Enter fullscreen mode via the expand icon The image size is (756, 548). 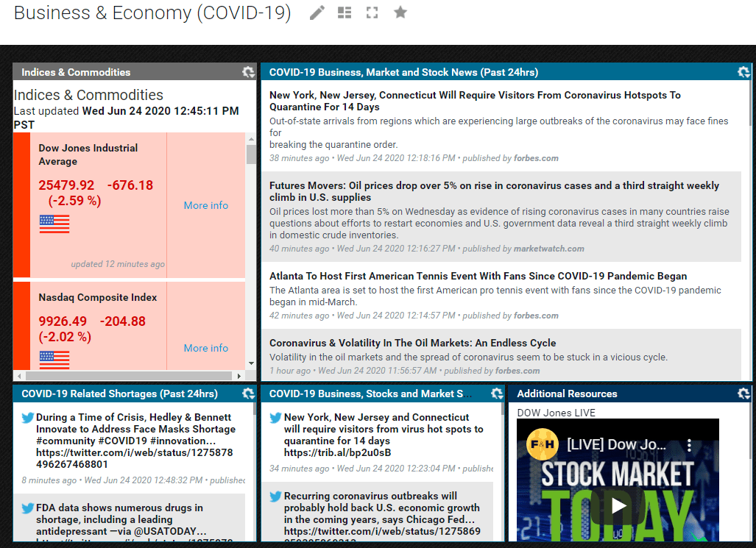pos(372,13)
